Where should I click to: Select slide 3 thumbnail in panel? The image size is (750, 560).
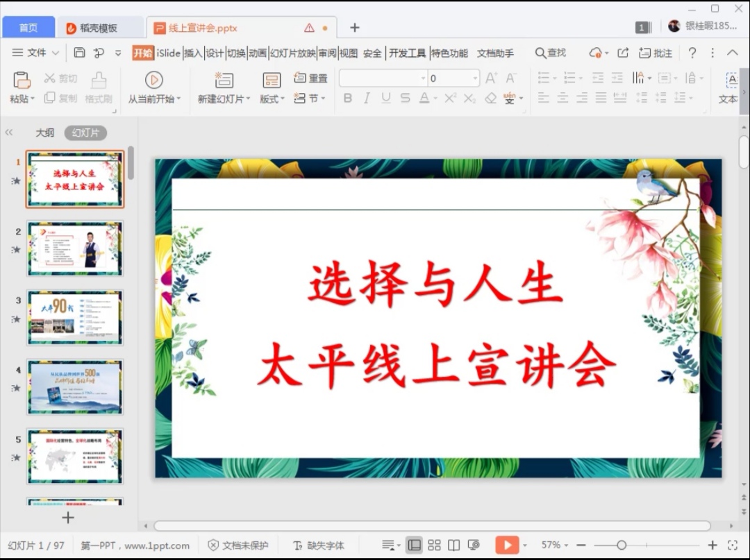point(74,317)
